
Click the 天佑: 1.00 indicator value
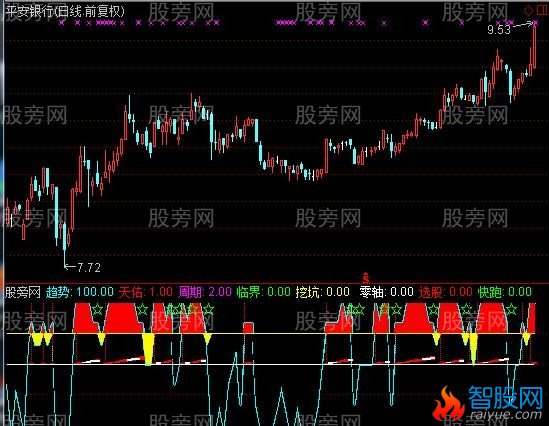145,292
